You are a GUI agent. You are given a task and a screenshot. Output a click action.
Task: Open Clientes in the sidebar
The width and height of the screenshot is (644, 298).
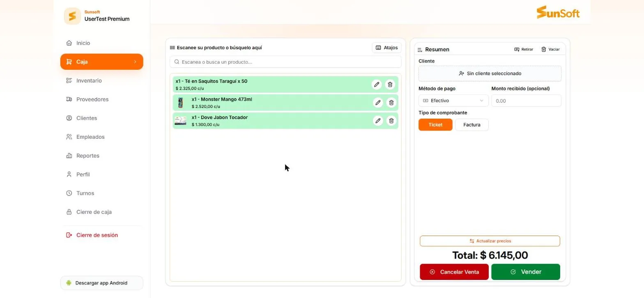[102, 118]
